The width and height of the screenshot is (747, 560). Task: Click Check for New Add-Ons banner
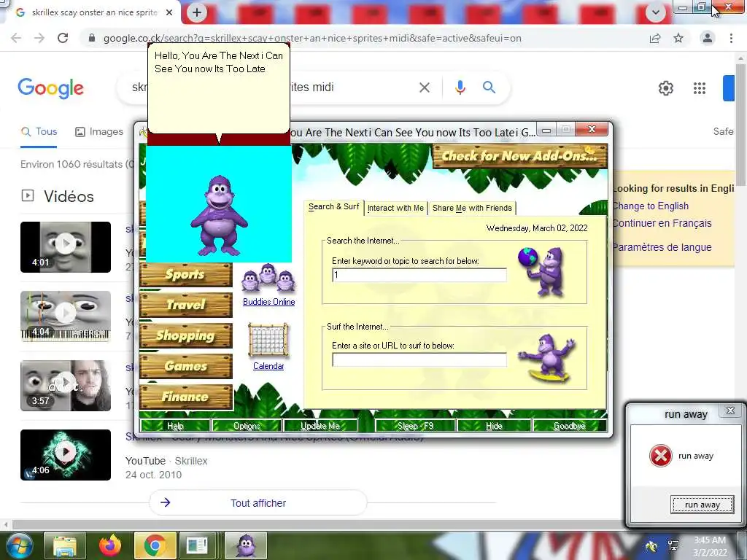[519, 156]
